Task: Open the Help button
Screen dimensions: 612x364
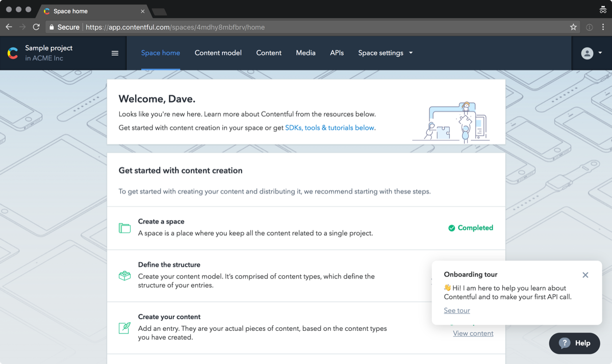Action: tap(575, 343)
